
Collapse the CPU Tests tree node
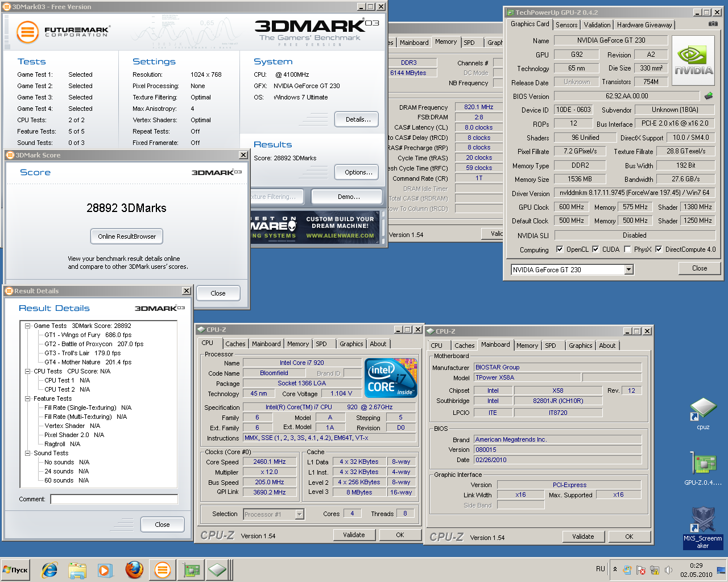(27, 371)
